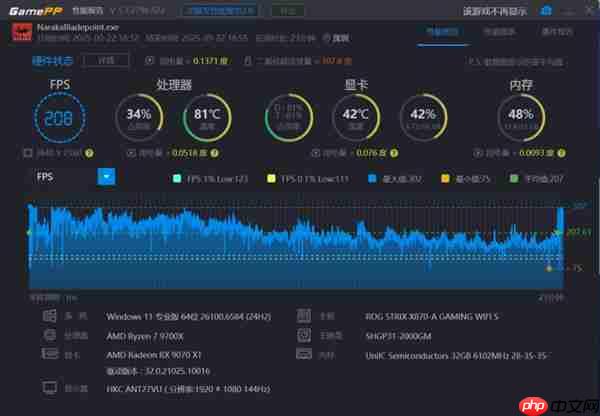Click the GPU temperature 42℃ gauge
Screen dimensions: 600x416
click(x=356, y=117)
